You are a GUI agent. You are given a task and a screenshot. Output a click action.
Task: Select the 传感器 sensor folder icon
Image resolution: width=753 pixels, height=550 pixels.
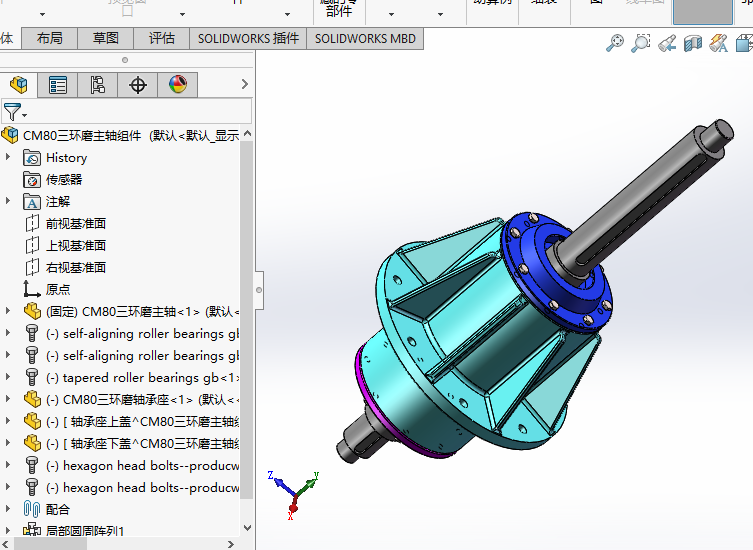32,180
